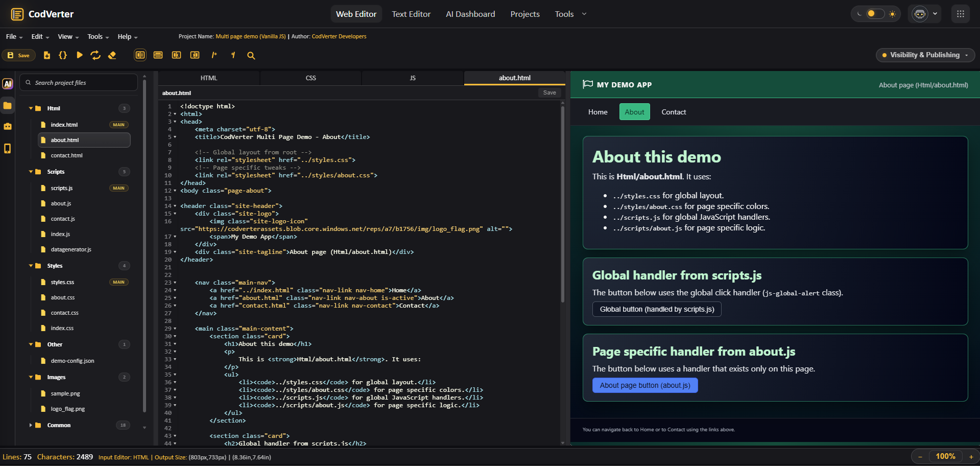Open the Projects section
This screenshot has height=466, width=980.
[x=525, y=14]
